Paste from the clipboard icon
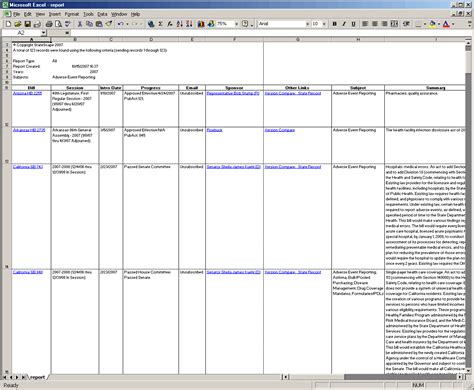This screenshot has height=390, width=474. [x=99, y=24]
